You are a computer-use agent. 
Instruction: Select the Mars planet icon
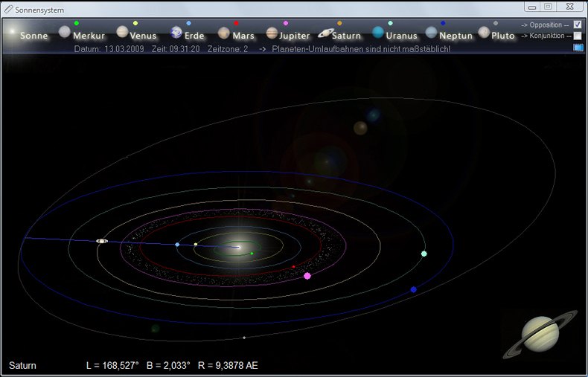(224, 33)
